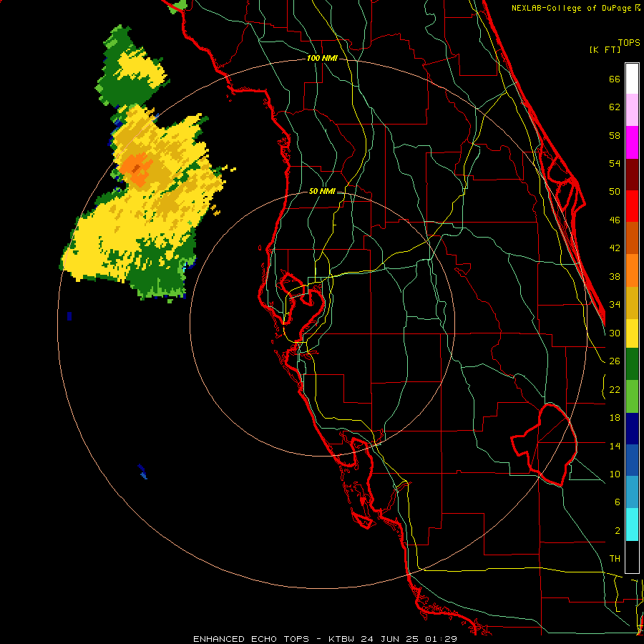The height and width of the screenshot is (644, 644).
Task: Click the cyan swatch for 2 kft
Action: (632, 525)
